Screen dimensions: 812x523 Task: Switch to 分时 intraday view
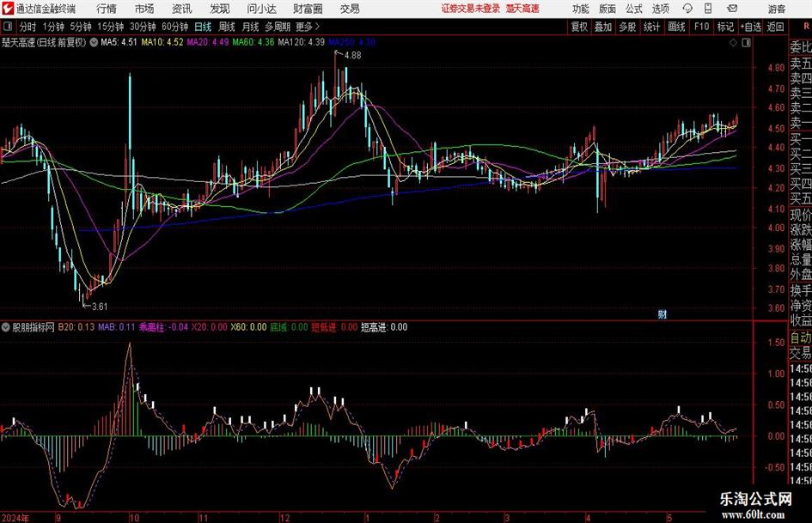tap(28, 27)
